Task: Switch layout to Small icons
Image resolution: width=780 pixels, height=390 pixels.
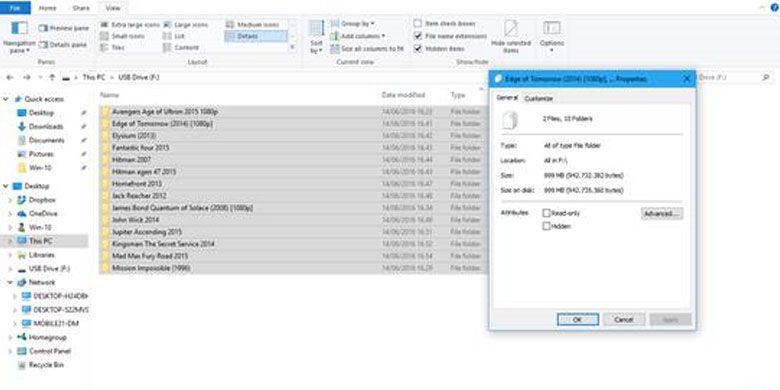Action: pyautogui.click(x=123, y=36)
